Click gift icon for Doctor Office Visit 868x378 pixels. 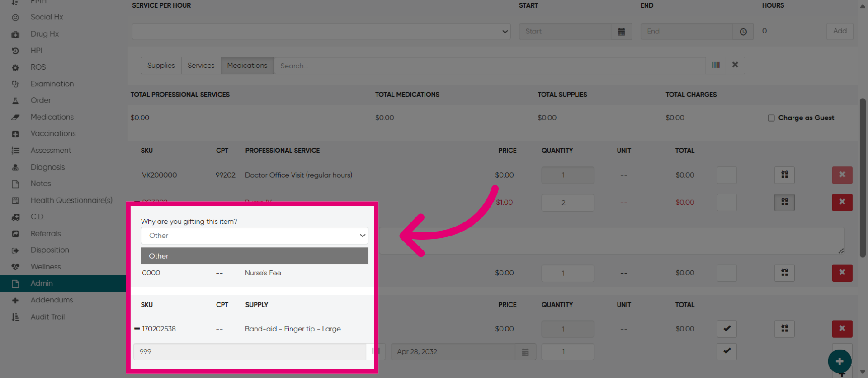pos(784,175)
